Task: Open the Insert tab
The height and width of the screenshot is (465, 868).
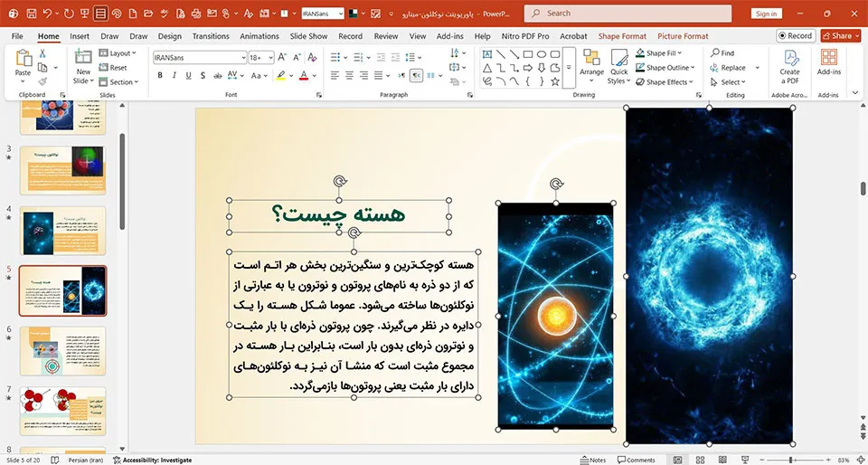Action: coord(80,36)
